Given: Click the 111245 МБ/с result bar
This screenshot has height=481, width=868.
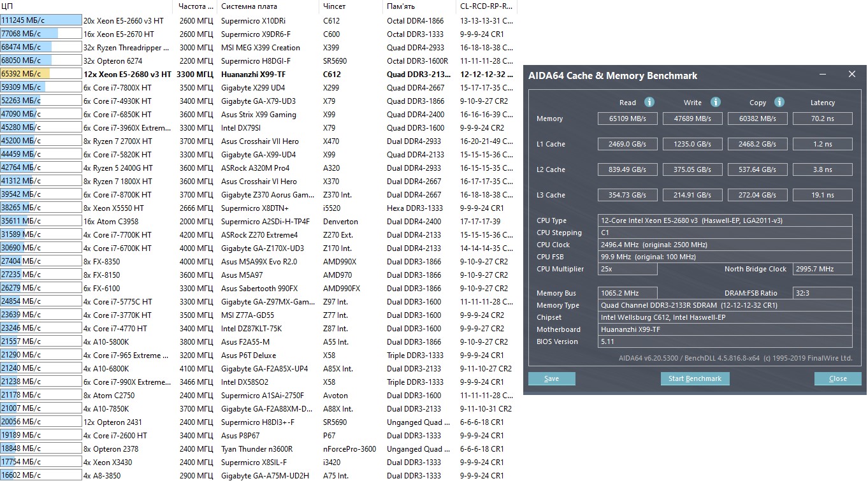Looking at the screenshot, I should (x=41, y=20).
